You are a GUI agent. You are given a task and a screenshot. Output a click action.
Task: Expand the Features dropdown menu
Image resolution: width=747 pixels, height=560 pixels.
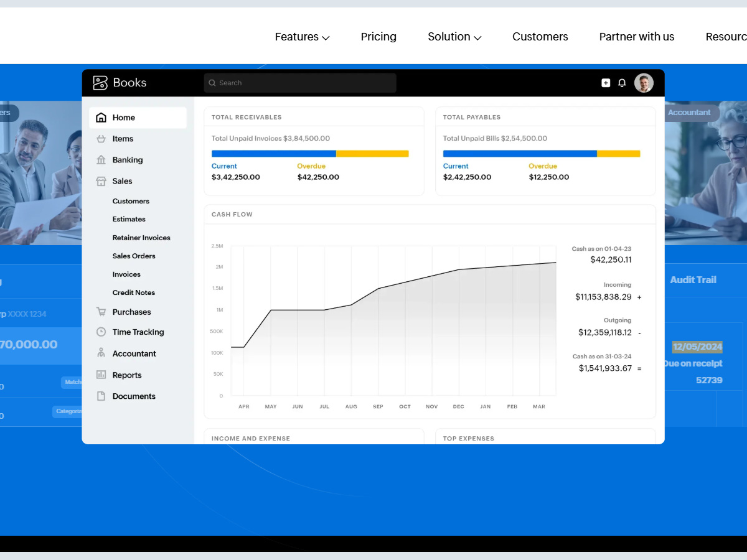pos(302,37)
